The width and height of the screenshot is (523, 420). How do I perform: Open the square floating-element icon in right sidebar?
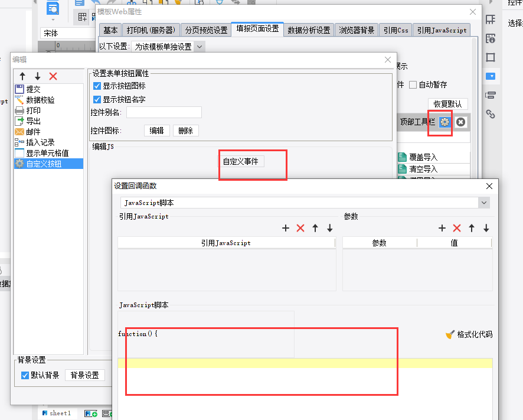[x=491, y=57]
